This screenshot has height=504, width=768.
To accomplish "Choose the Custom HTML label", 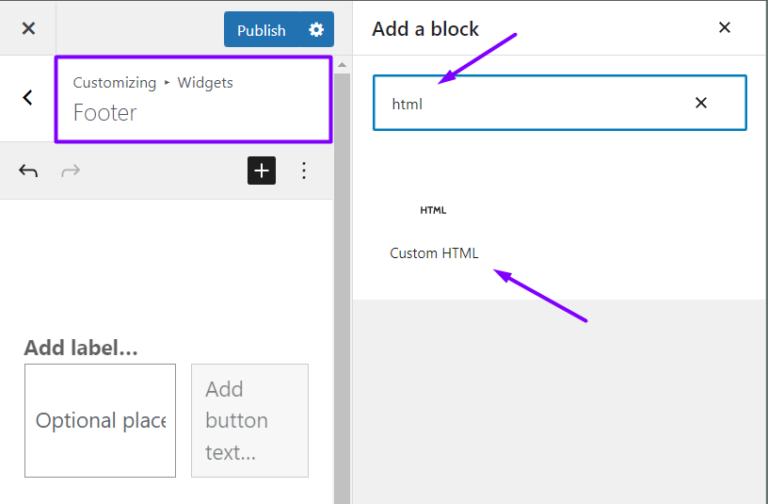I will coord(434,253).
